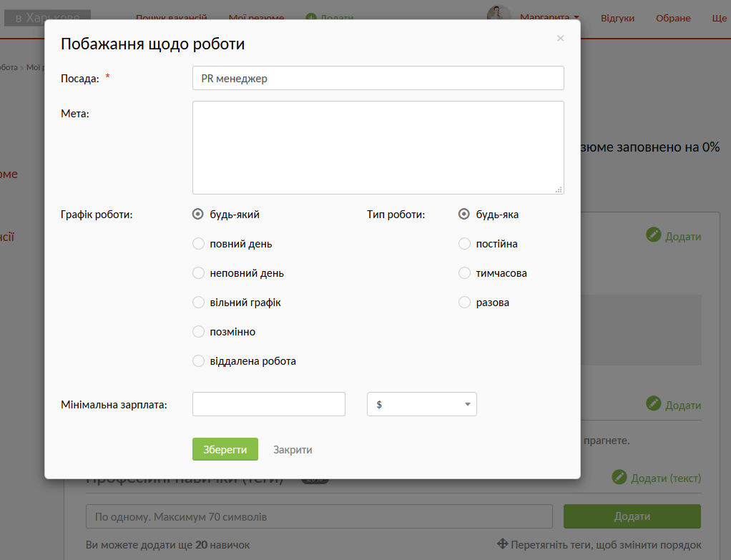Select the 'повний день' schedule option
Image resolution: width=731 pixels, height=560 pixels.
[x=199, y=244]
